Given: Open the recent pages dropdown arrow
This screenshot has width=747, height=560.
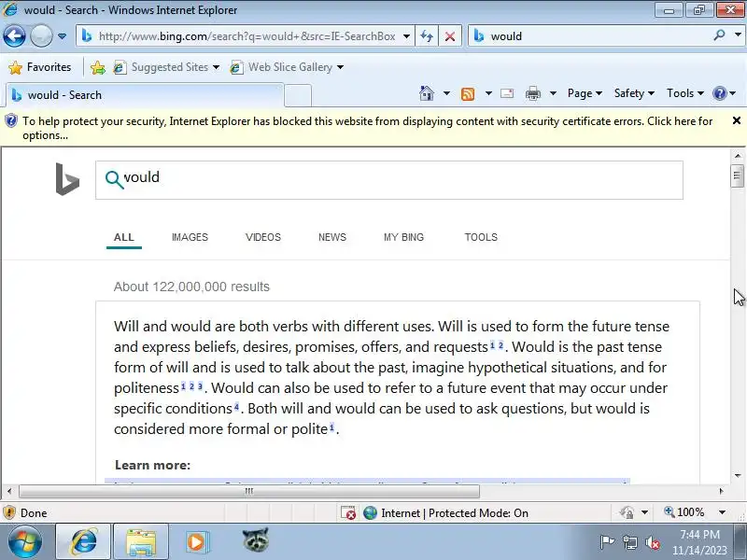Looking at the screenshot, I should tap(62, 36).
